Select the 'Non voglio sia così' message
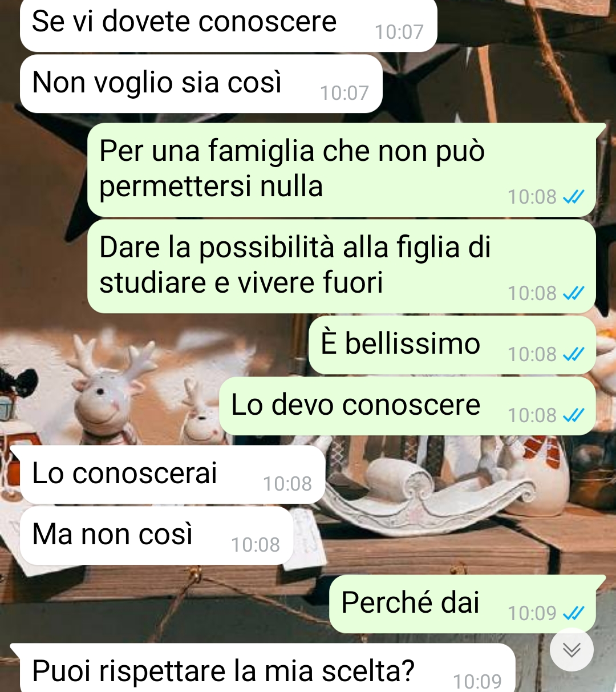 pyautogui.click(x=201, y=84)
